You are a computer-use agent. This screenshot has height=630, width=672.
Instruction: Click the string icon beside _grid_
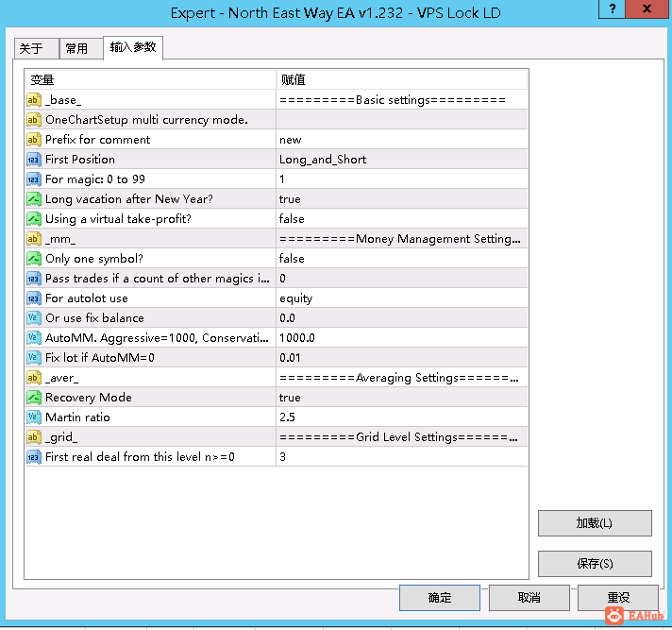pos(33,437)
